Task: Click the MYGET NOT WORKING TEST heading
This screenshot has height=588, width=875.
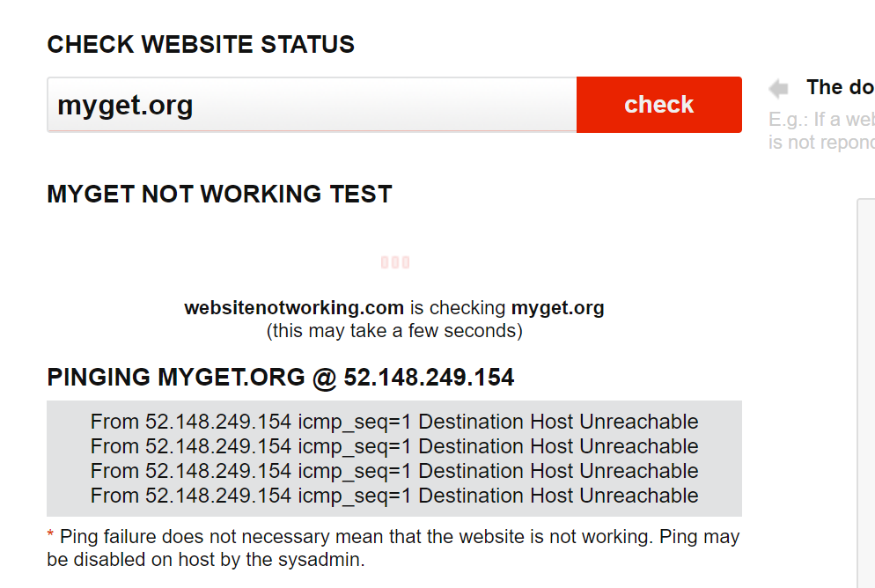Action: (219, 194)
